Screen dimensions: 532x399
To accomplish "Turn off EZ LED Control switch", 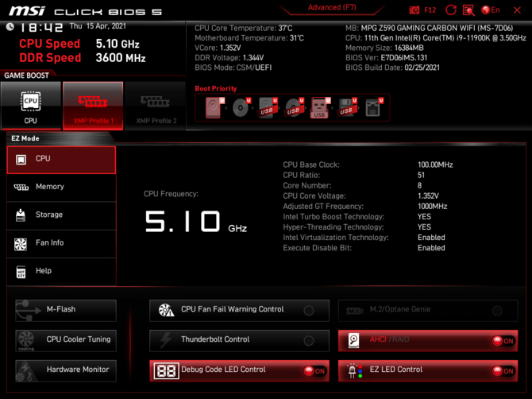I will [503, 371].
